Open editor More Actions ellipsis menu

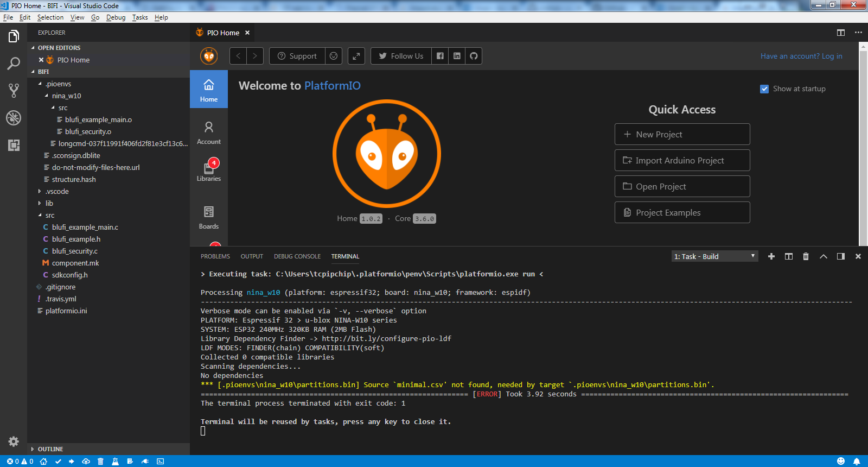tap(858, 33)
